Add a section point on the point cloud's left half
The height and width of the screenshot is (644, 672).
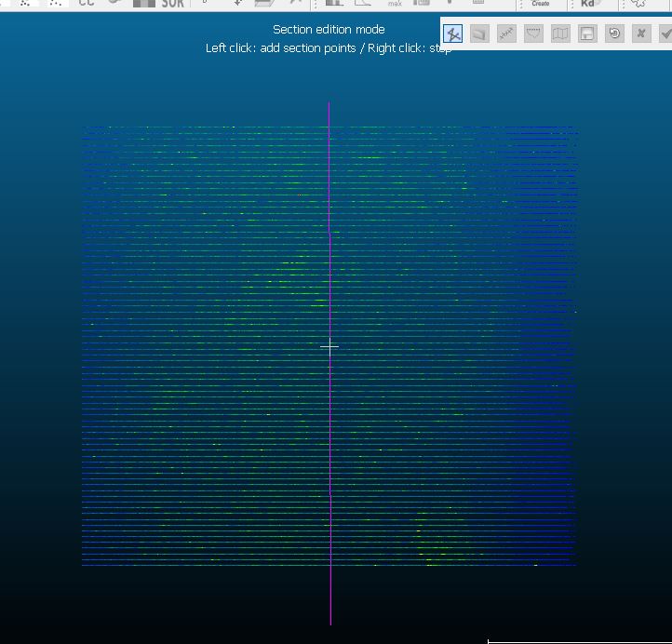[205, 344]
